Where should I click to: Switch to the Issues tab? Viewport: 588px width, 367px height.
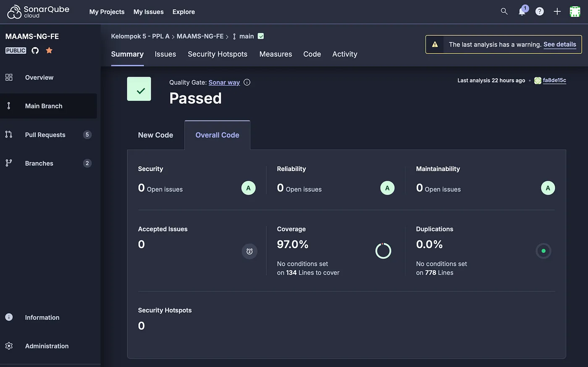(x=165, y=54)
